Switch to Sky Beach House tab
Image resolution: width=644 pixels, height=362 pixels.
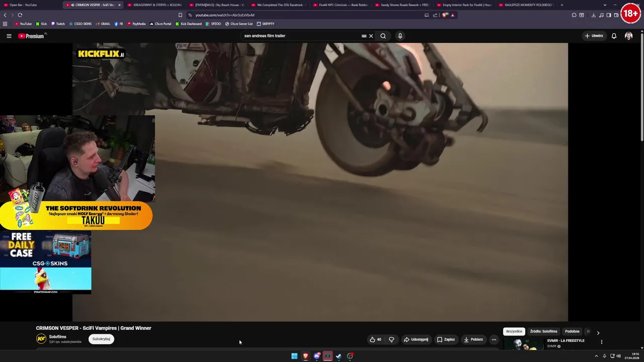pyautogui.click(x=217, y=5)
